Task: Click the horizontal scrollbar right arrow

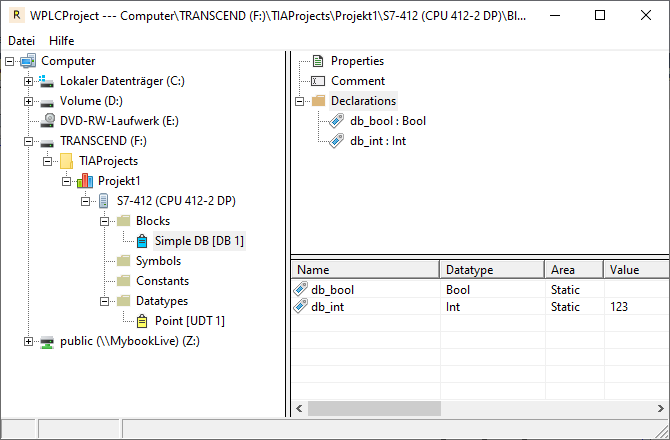Action: [661, 408]
